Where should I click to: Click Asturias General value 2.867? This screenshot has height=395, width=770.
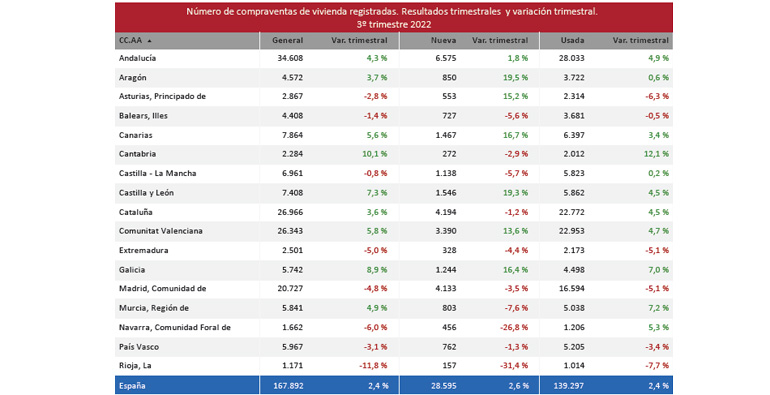pyautogui.click(x=293, y=96)
